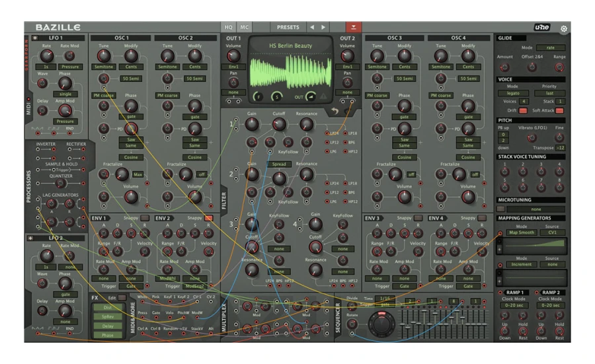Open mapping generator 'Map Smooth' mode selector
Image resolution: width=595 pixels, height=364 pixels.
tap(522, 233)
